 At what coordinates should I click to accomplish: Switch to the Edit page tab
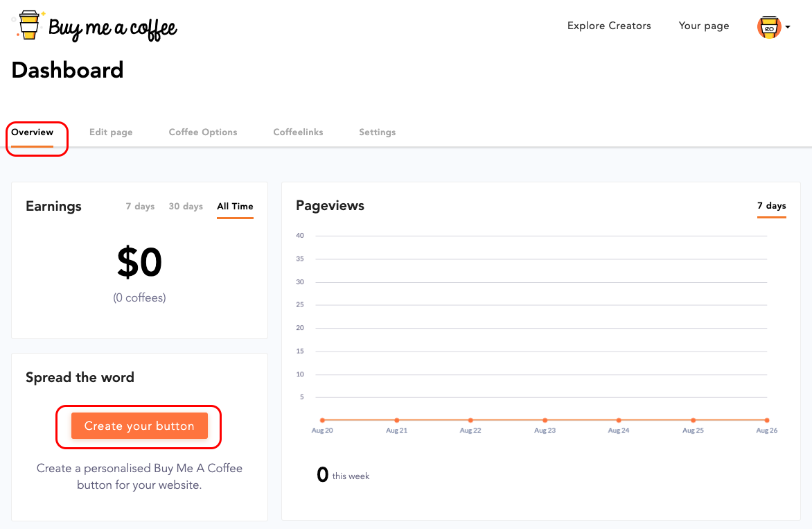pos(111,132)
